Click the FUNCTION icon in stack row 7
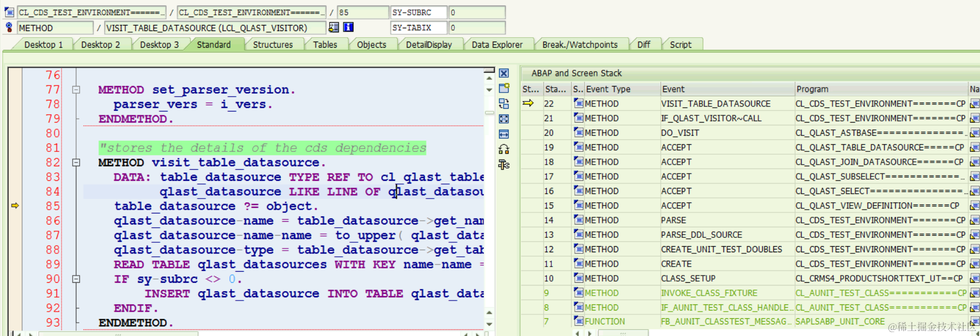This screenshot has width=980, height=336. click(x=578, y=321)
